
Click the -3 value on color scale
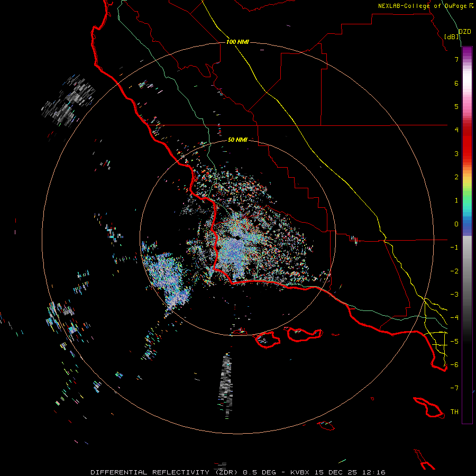click(x=454, y=295)
